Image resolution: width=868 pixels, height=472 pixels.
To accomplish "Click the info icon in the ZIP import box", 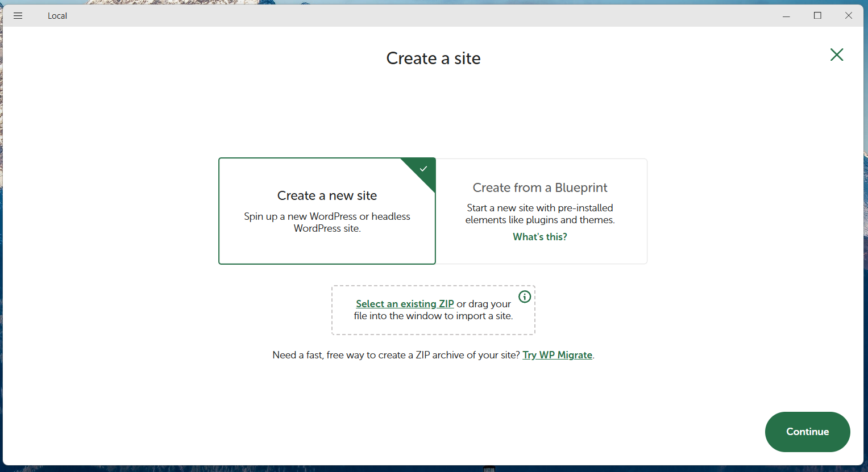I will click(525, 296).
